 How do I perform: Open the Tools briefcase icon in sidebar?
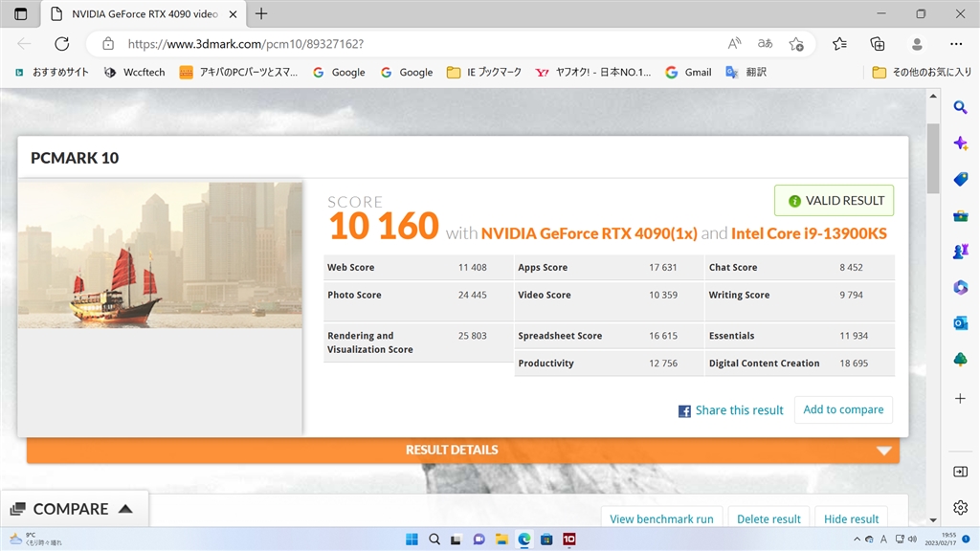(961, 216)
